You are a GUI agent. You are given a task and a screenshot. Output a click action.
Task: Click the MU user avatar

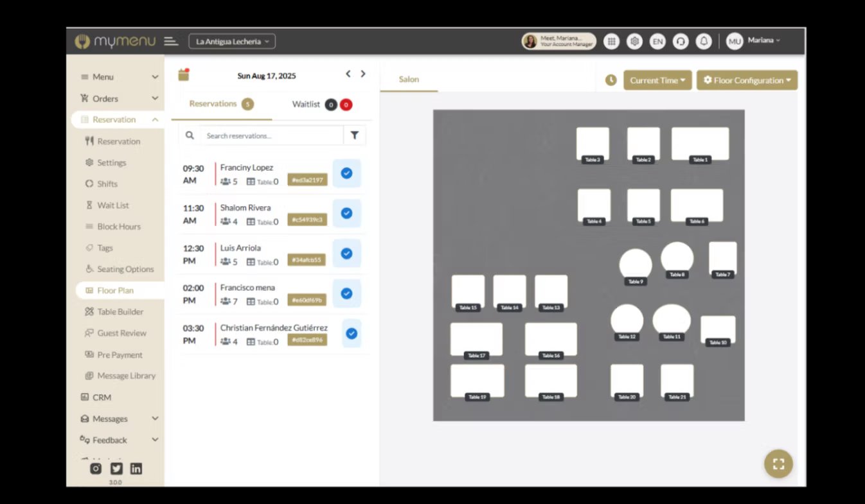(735, 41)
